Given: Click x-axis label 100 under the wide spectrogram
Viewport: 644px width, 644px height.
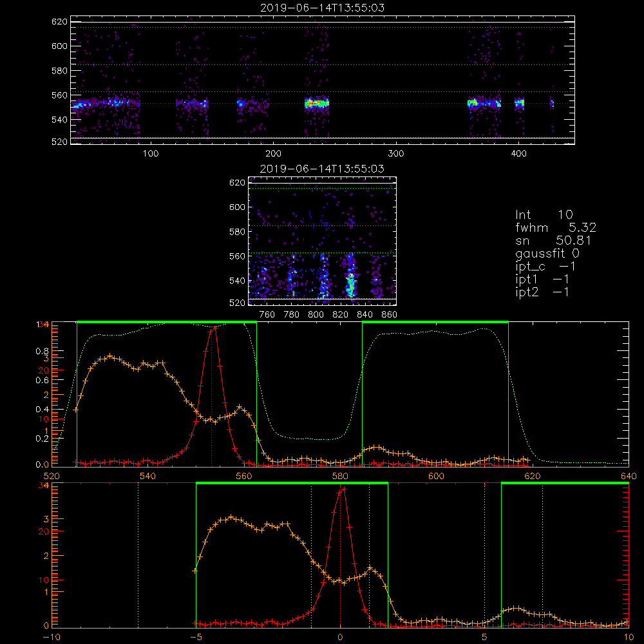Looking at the screenshot, I should (151, 154).
